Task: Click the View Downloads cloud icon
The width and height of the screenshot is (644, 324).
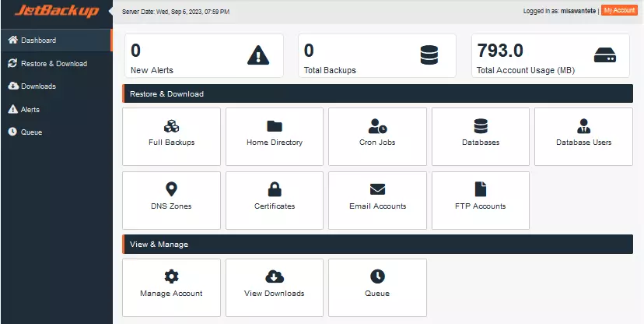Action: (275, 276)
